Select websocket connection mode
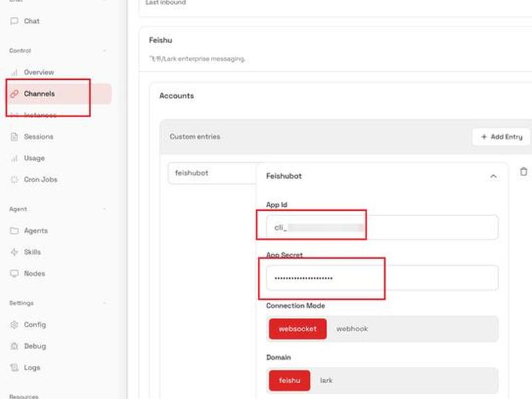Screen dimensions: 532x399 click(297, 329)
